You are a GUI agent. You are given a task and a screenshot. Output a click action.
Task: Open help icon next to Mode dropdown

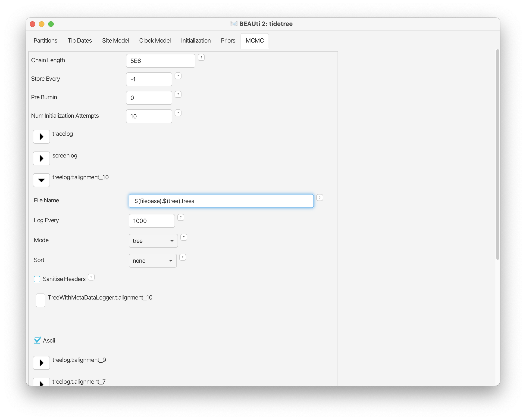184,238
